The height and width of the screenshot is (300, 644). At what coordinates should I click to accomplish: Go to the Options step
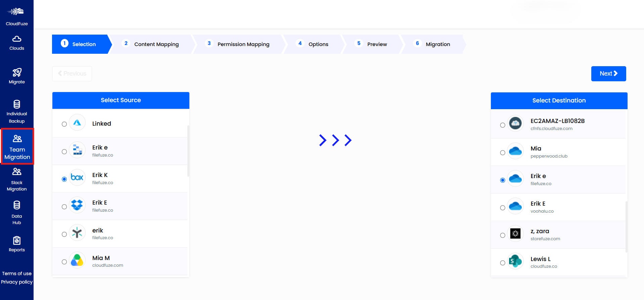[x=313, y=44]
